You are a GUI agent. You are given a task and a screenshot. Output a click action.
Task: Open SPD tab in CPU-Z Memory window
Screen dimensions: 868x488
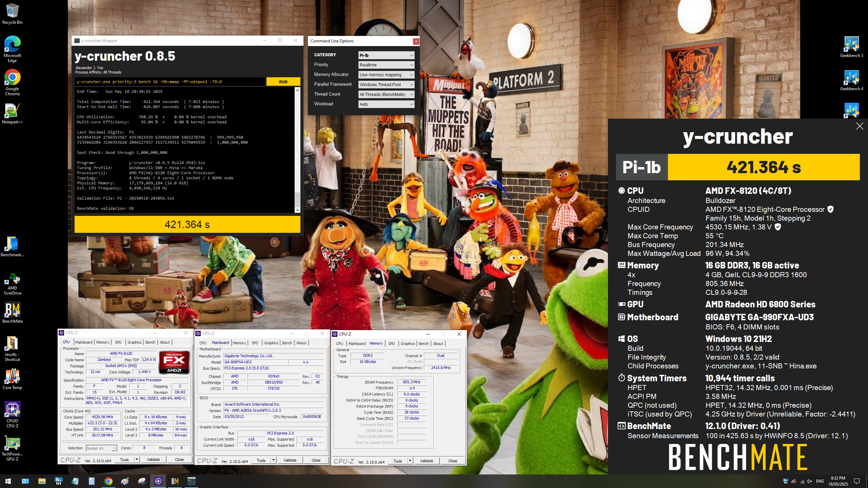[x=391, y=344]
